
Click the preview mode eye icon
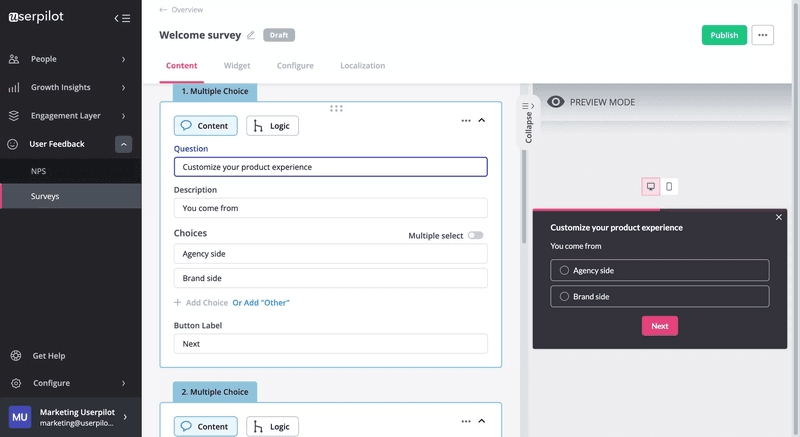pos(556,102)
